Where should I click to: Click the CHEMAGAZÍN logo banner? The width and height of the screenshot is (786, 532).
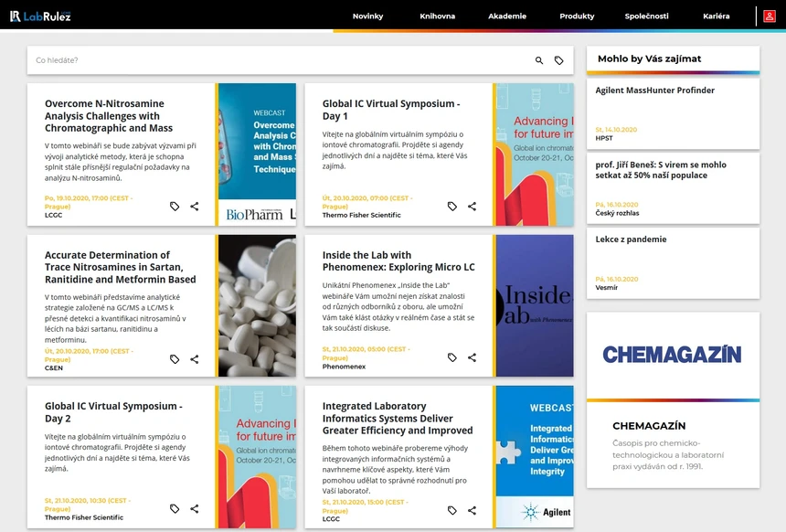(673, 355)
